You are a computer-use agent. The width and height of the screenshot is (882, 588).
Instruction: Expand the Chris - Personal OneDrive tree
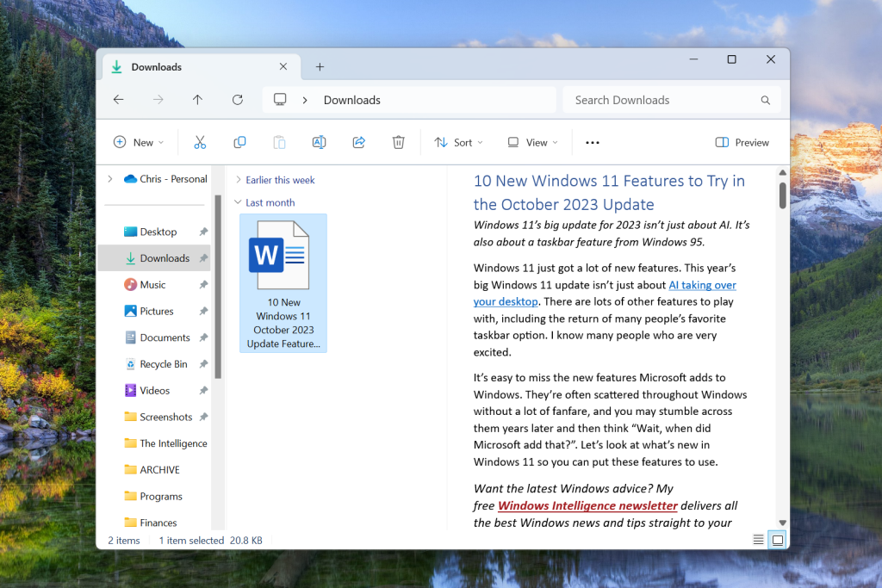click(109, 179)
